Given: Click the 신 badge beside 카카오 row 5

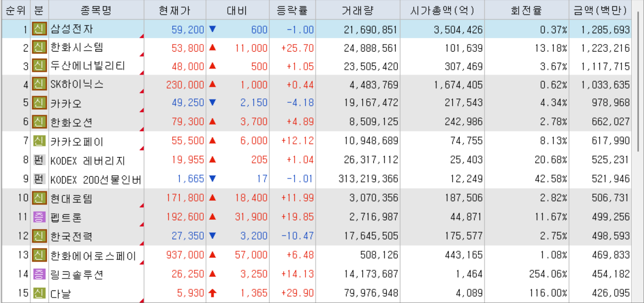Looking at the screenshot, I should (x=39, y=103).
